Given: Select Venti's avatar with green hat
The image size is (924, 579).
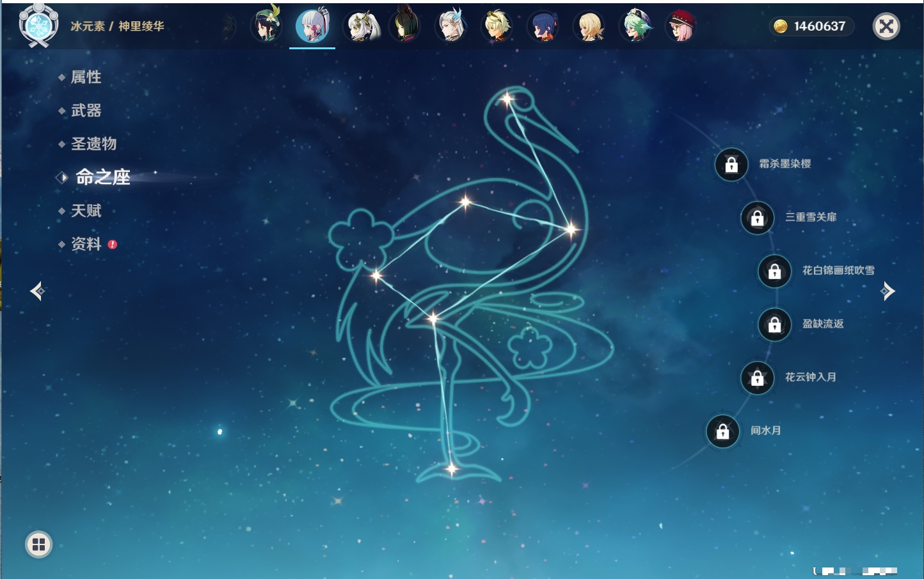Looking at the screenshot, I should [266, 26].
